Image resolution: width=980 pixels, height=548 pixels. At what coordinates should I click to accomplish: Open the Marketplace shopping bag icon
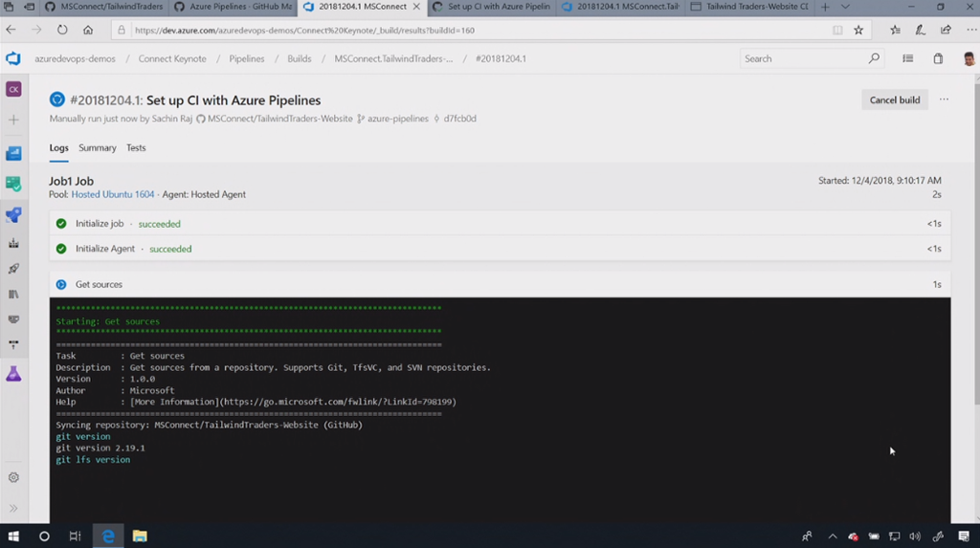tap(938, 58)
